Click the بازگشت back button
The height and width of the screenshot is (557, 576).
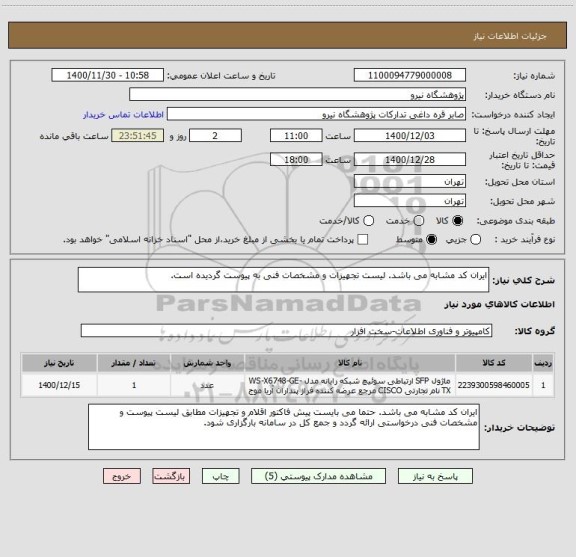click(171, 476)
